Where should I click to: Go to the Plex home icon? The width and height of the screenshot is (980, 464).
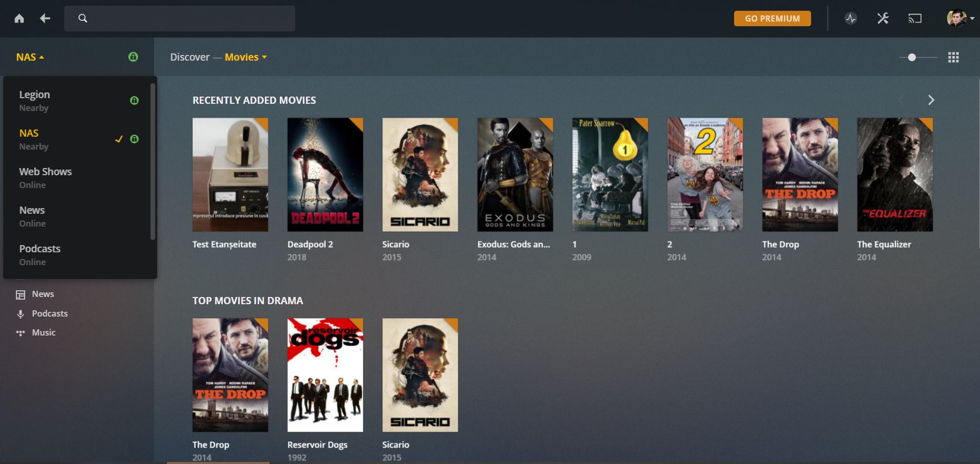[19, 18]
